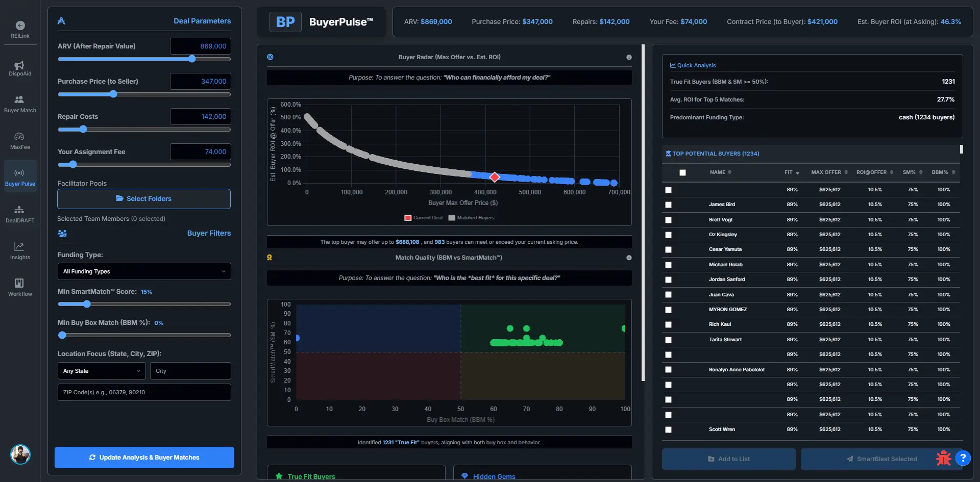Open DispoAid megaphone icon

click(x=19, y=65)
